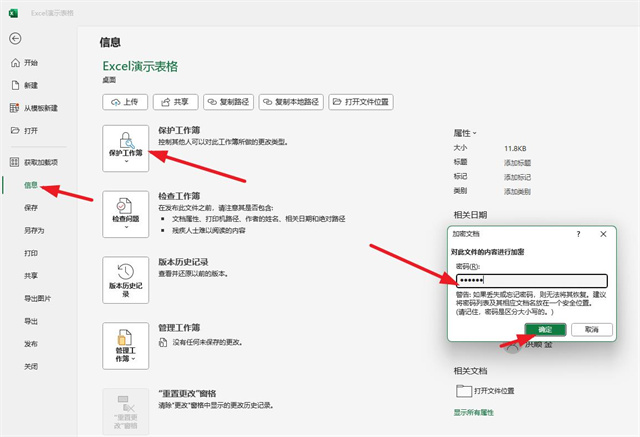Click the 上传 upload button
The width and height of the screenshot is (640, 437).
125,102
